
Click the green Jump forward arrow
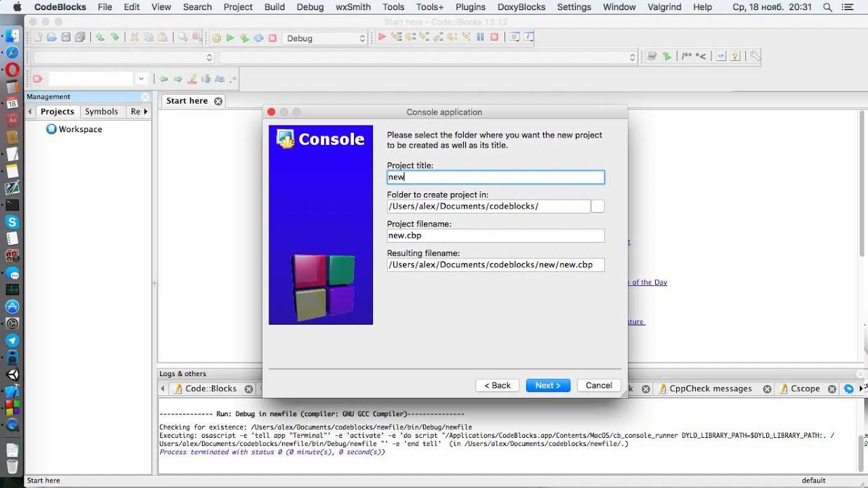(178, 79)
